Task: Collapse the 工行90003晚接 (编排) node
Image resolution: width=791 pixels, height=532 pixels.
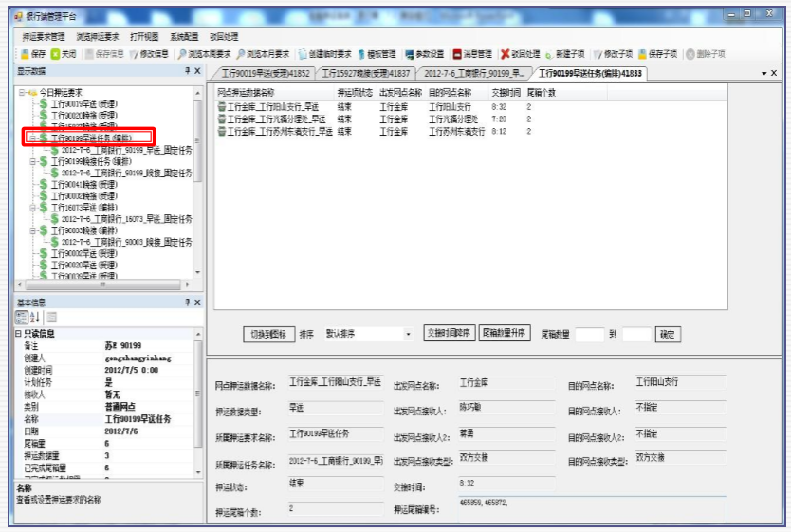Action: point(33,230)
